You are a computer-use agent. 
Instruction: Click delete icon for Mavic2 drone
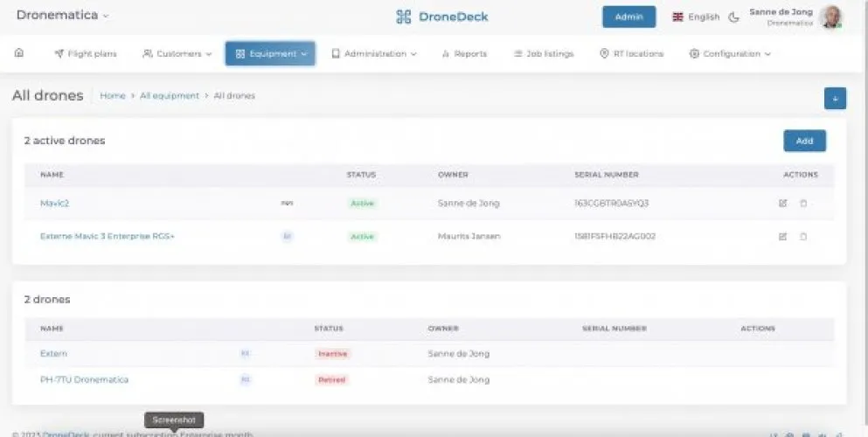click(803, 203)
